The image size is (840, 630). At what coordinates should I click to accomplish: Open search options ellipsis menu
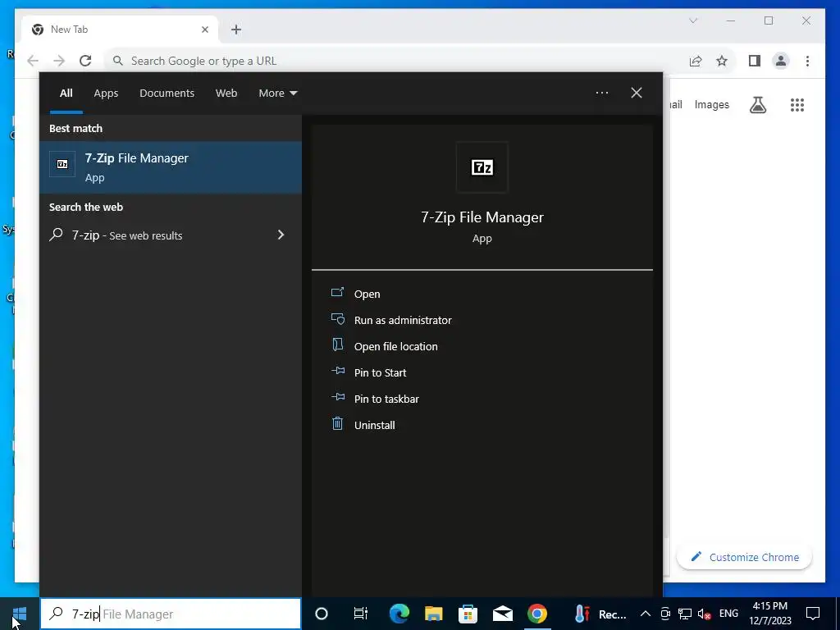point(601,94)
